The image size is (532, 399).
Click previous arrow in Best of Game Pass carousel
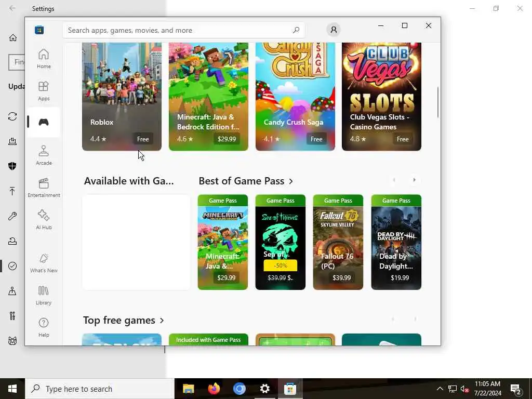(x=394, y=180)
